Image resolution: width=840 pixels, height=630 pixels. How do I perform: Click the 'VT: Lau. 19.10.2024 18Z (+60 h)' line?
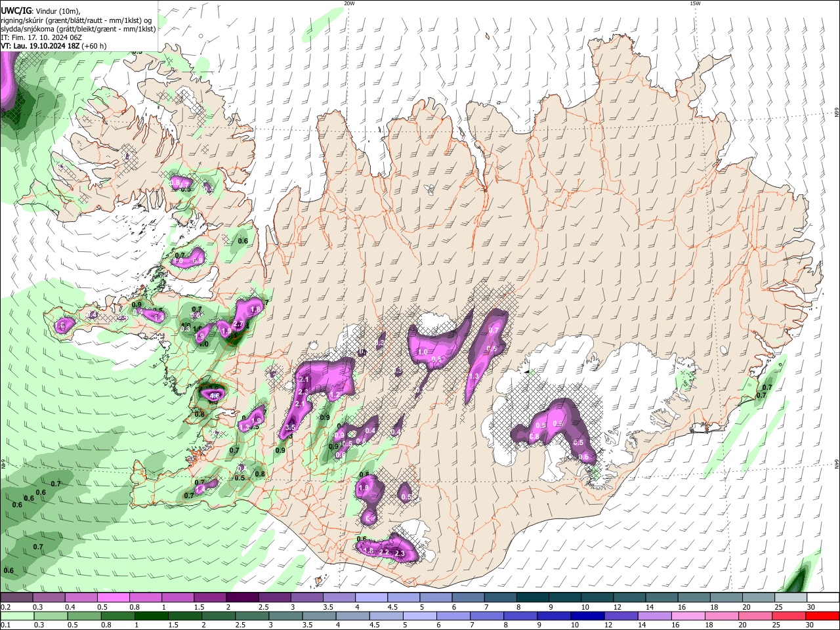pyautogui.click(x=54, y=46)
